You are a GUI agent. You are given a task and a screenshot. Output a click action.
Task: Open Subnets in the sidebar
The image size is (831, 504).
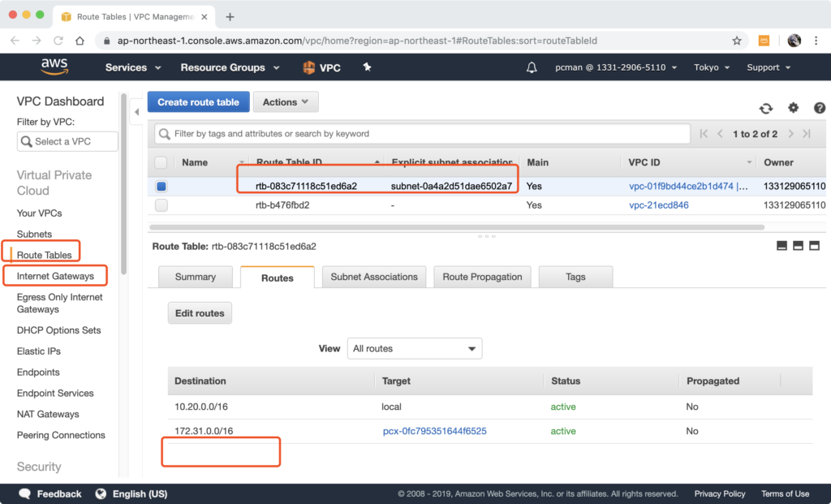[x=34, y=235]
